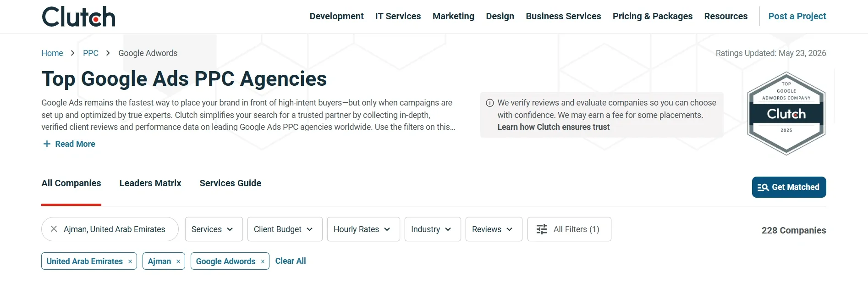Open the Resources menu
The width and height of the screenshot is (868, 289).
coord(725,16)
